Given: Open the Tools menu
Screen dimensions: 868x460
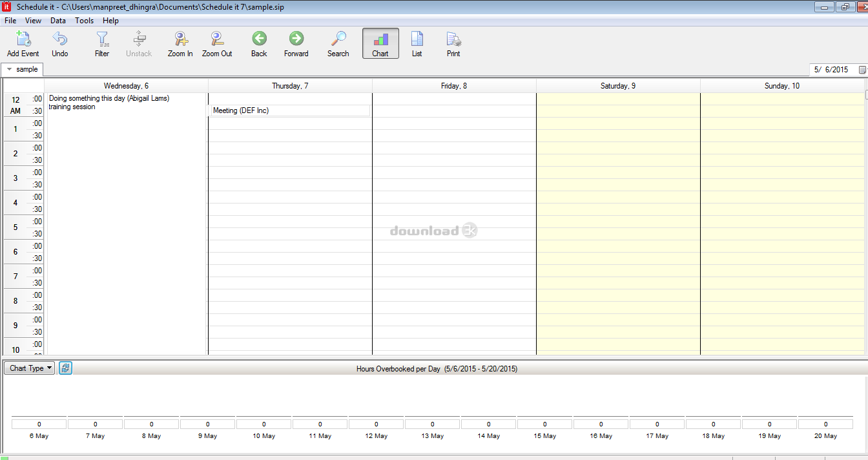Looking at the screenshot, I should [x=84, y=21].
